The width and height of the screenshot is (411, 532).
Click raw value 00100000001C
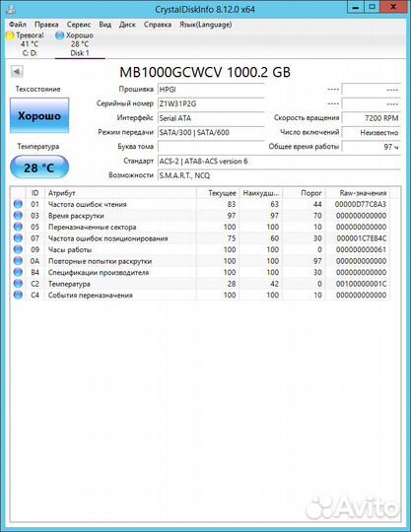pyautogui.click(x=361, y=284)
